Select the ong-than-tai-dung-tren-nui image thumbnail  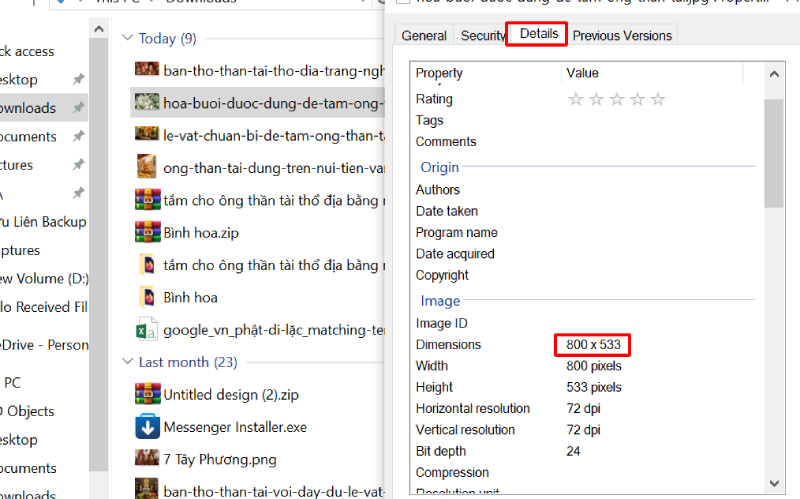click(x=148, y=167)
